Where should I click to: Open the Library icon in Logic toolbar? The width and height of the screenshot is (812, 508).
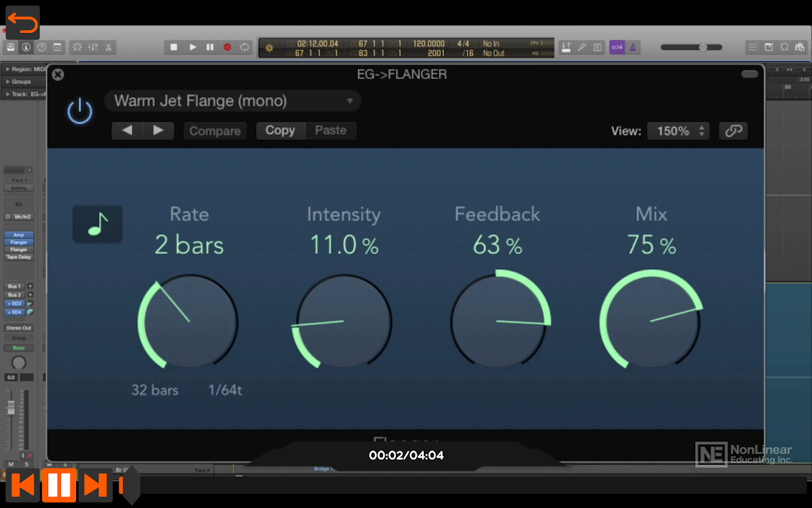(x=11, y=47)
